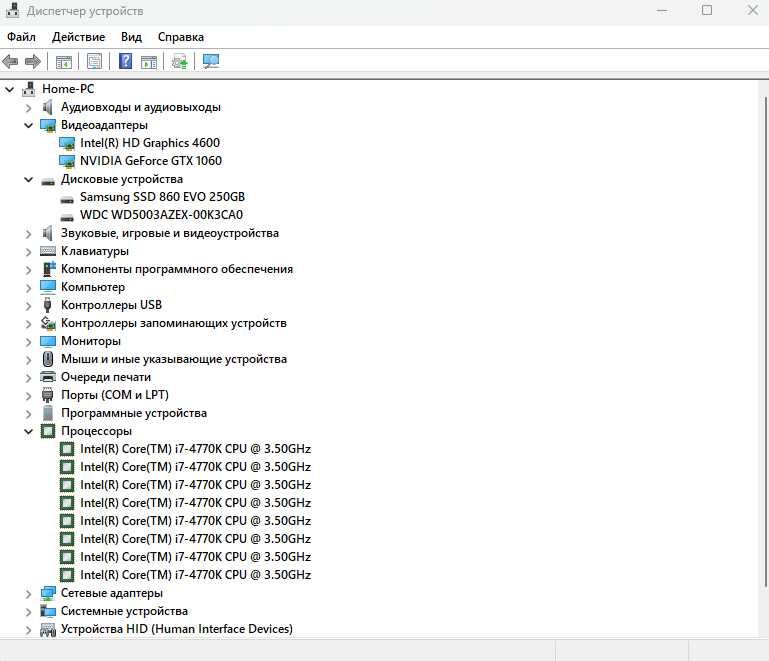Expand the Сетевые адаптеры node
Viewport: 769px width, 661px height.
coord(28,594)
